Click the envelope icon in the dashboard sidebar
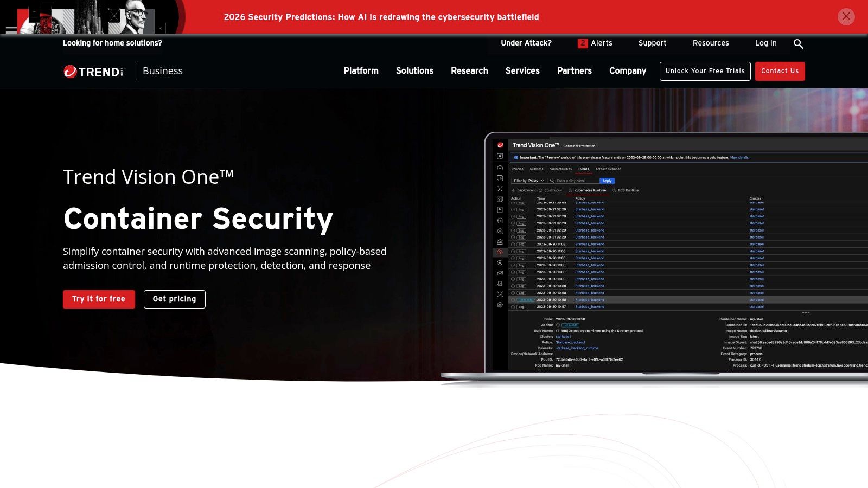Image resolution: width=868 pixels, height=488 pixels. click(500, 273)
